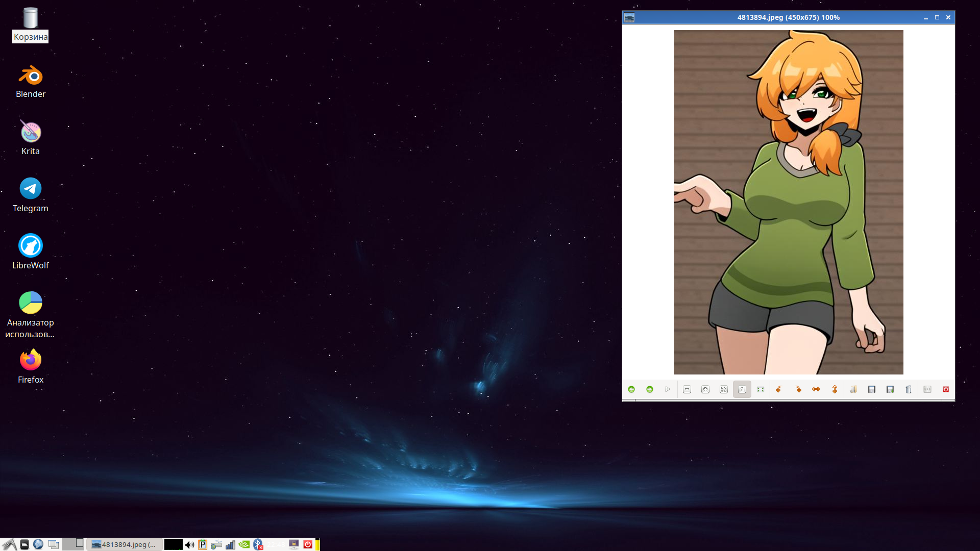Viewport: 980px width, 551px height.
Task: Click clipboard manager tray icon
Action: click(x=203, y=544)
